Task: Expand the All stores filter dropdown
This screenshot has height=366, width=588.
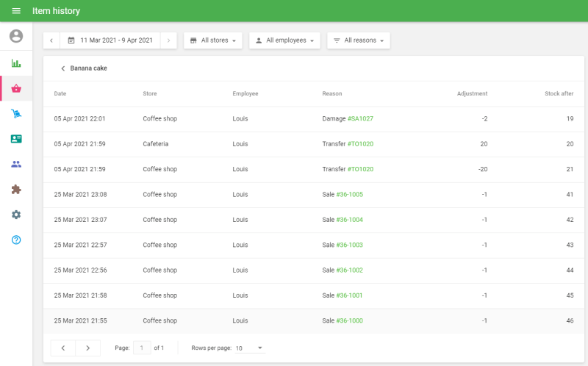Action: coord(213,40)
